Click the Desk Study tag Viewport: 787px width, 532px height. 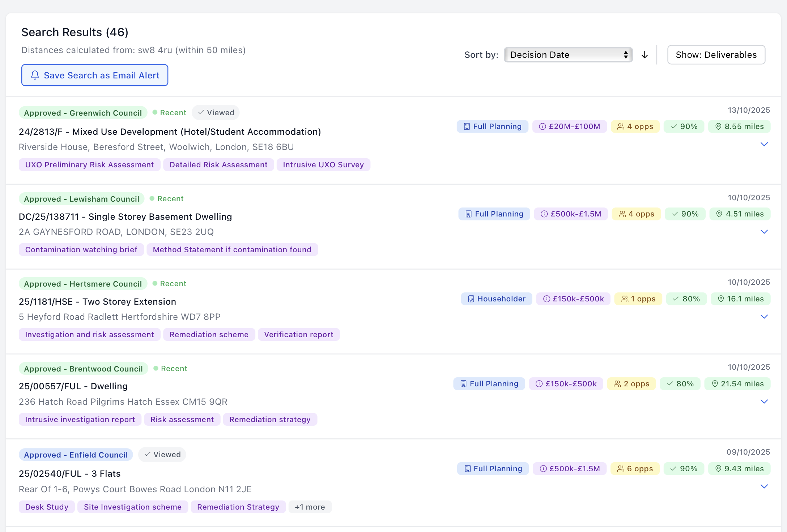coord(47,507)
